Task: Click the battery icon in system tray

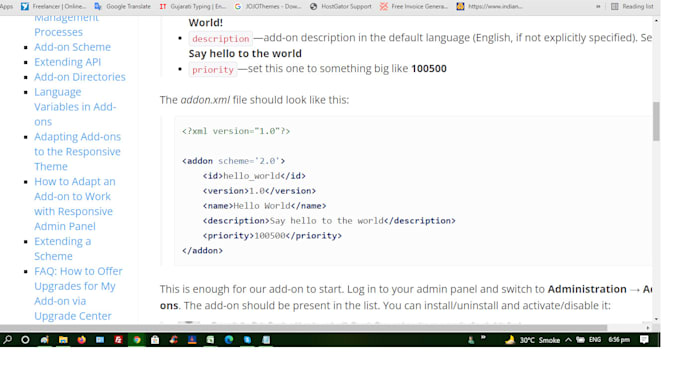Action: point(580,340)
